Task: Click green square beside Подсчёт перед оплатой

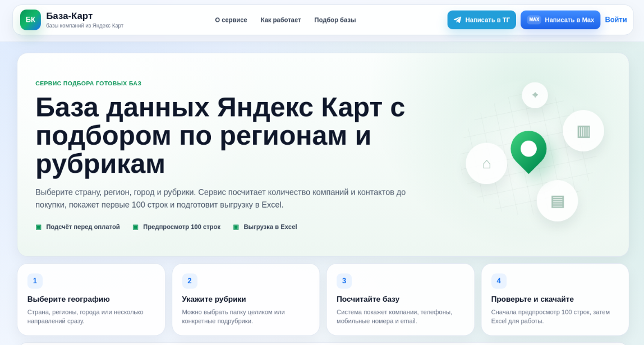Action: coord(39,227)
